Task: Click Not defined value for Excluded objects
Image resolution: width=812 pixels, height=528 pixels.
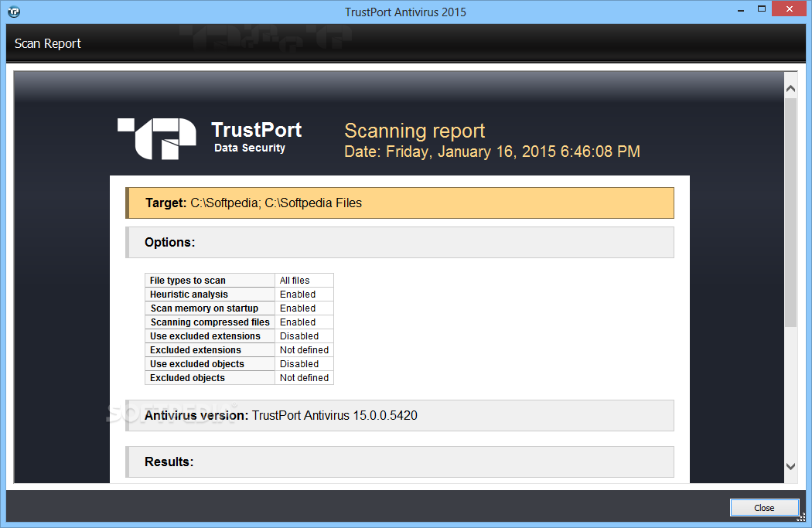Action: [304, 378]
